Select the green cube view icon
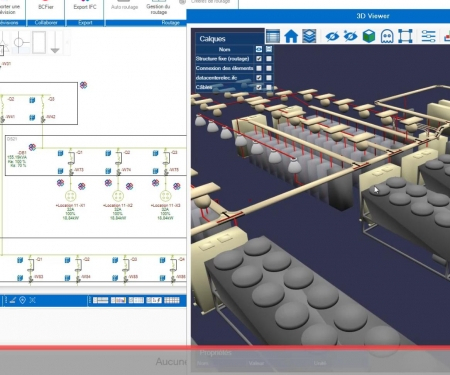 369,36
